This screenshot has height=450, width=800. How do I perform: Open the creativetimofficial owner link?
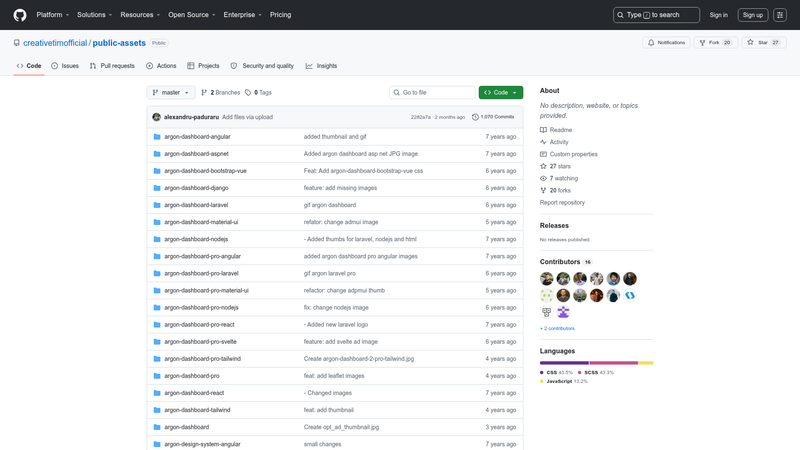coord(55,43)
